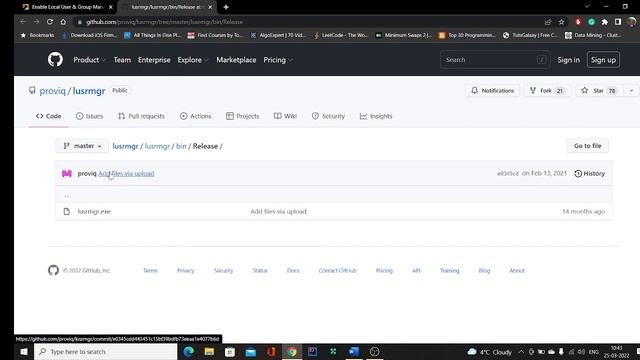The width and height of the screenshot is (640, 360).
Task: Open the Insights tab
Action: pos(376,116)
